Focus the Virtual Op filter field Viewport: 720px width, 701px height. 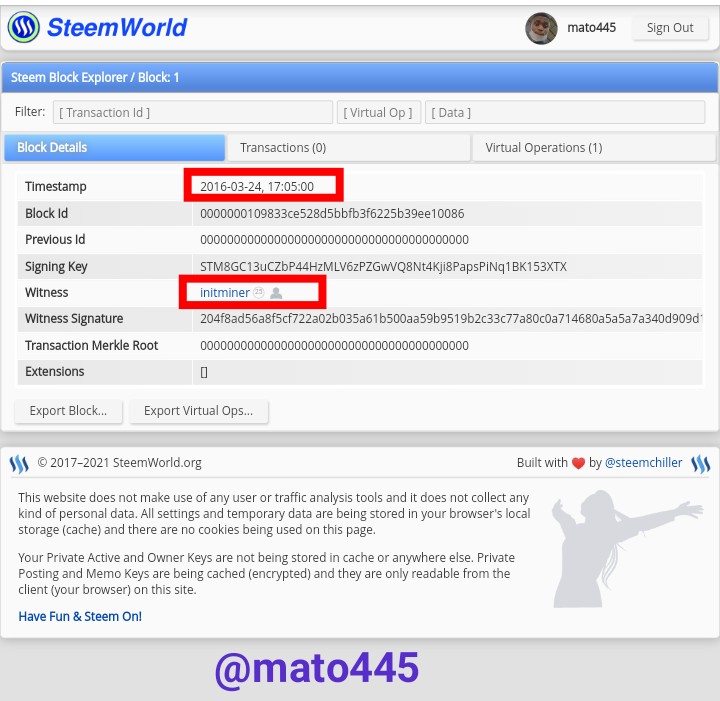click(x=379, y=112)
